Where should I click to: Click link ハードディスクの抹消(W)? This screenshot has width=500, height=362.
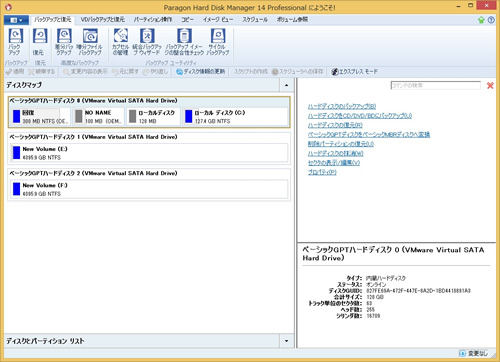click(x=335, y=153)
